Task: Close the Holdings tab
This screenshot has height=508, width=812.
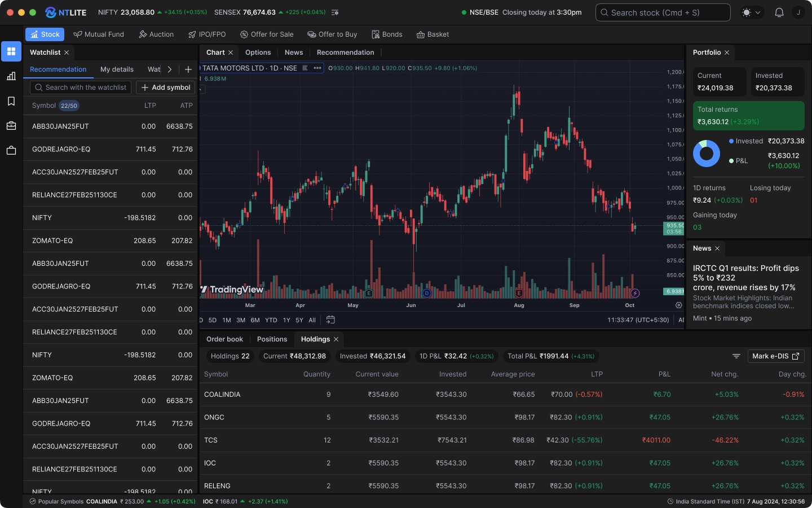Action: coord(336,339)
